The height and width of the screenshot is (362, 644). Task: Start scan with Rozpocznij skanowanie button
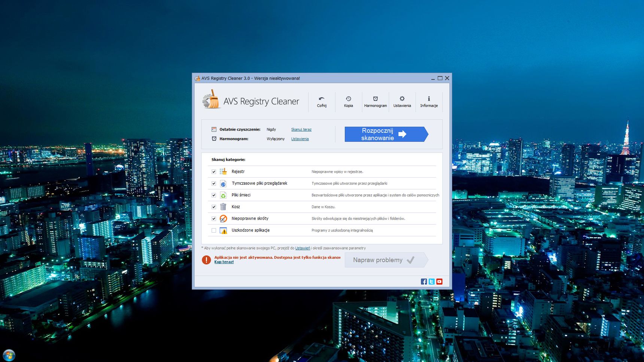point(386,134)
